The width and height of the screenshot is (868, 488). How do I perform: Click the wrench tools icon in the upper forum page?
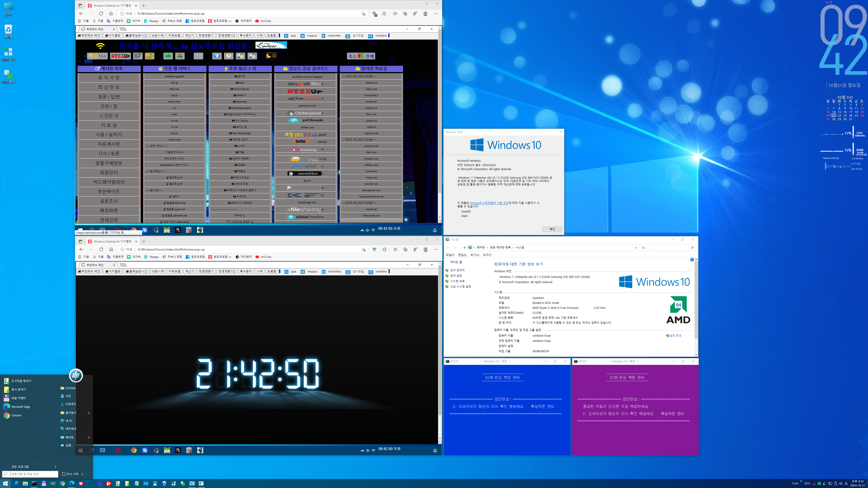pos(198,56)
